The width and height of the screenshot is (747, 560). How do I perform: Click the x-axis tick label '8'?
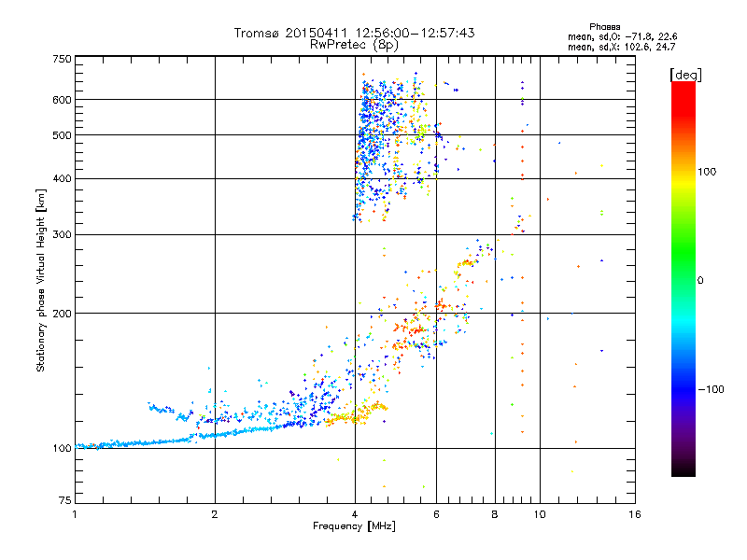point(495,514)
